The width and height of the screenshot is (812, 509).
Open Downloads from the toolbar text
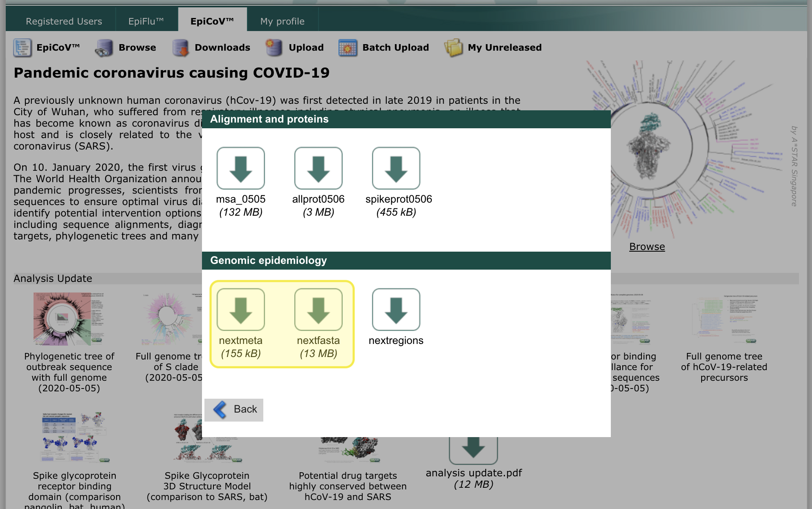pos(222,47)
